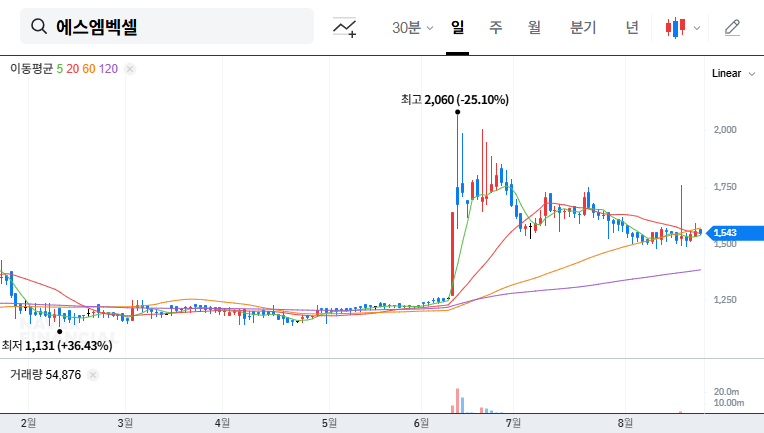Open the add indicator chart icon

coord(344,27)
